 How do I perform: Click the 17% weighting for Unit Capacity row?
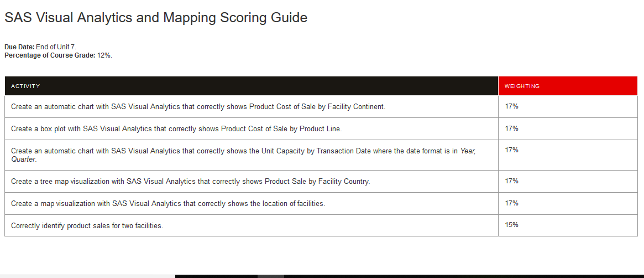point(511,150)
